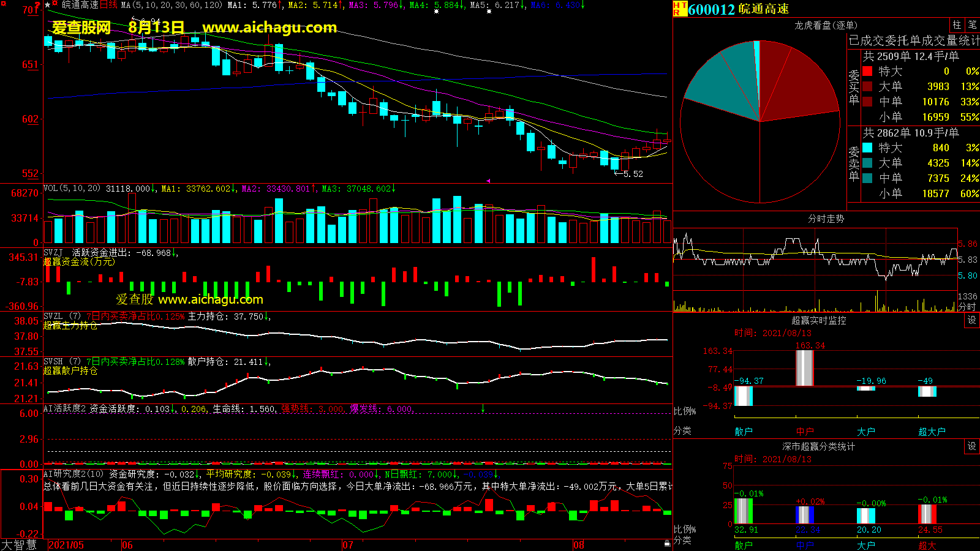The width and height of the screenshot is (980, 551).
Task: Click the MA(5,10,20,30,60,120) indicator parameters
Action: point(171,5)
